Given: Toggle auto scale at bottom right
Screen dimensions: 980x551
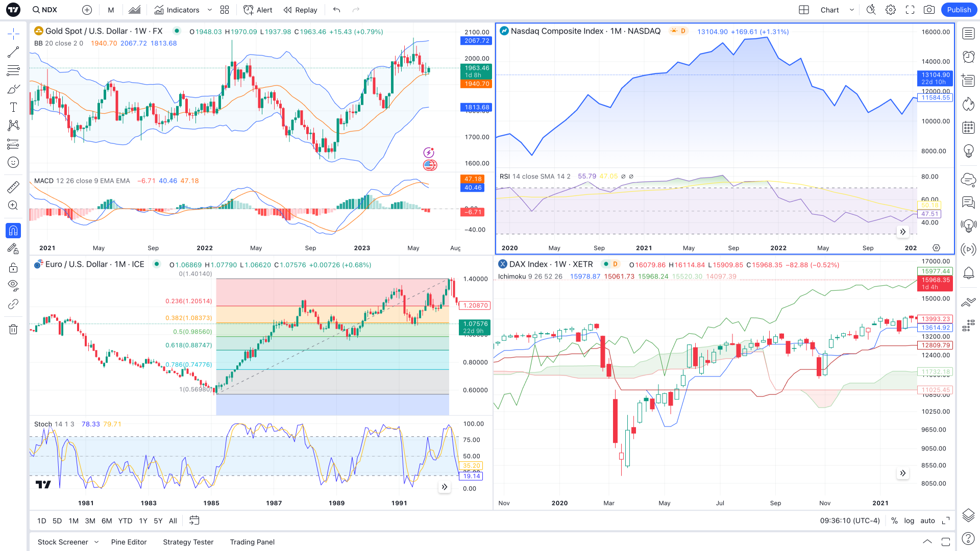Looking at the screenshot, I should pyautogui.click(x=927, y=521).
